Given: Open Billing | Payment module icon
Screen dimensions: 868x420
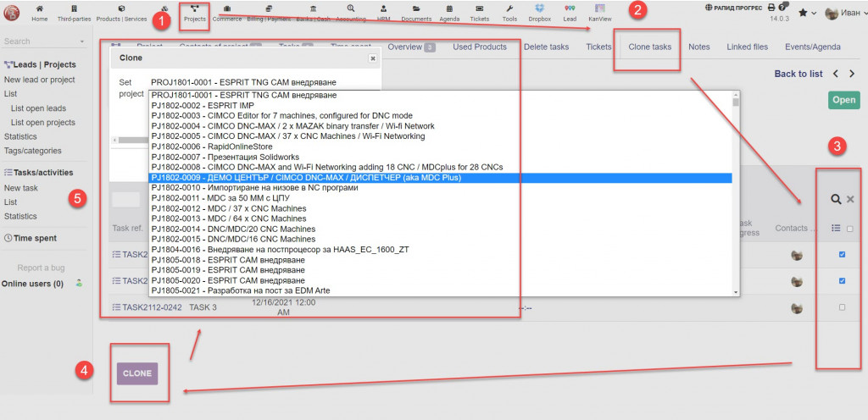Looking at the screenshot, I should 269,8.
